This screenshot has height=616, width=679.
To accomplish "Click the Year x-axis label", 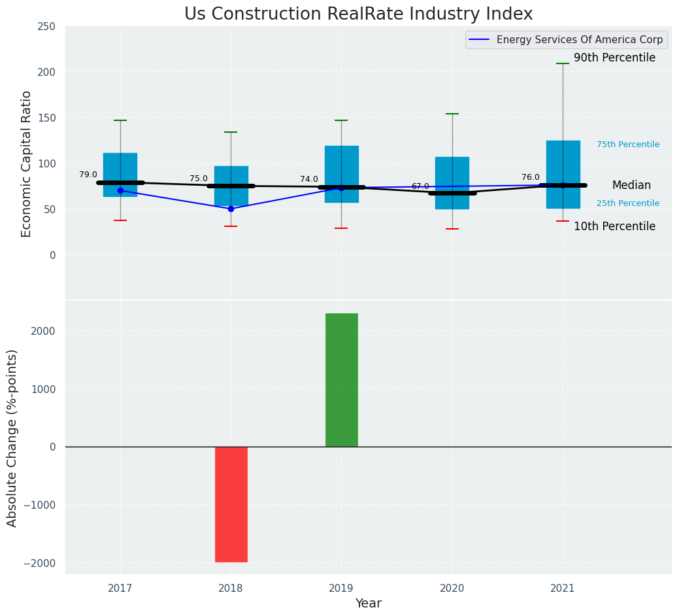I will 368,604.
